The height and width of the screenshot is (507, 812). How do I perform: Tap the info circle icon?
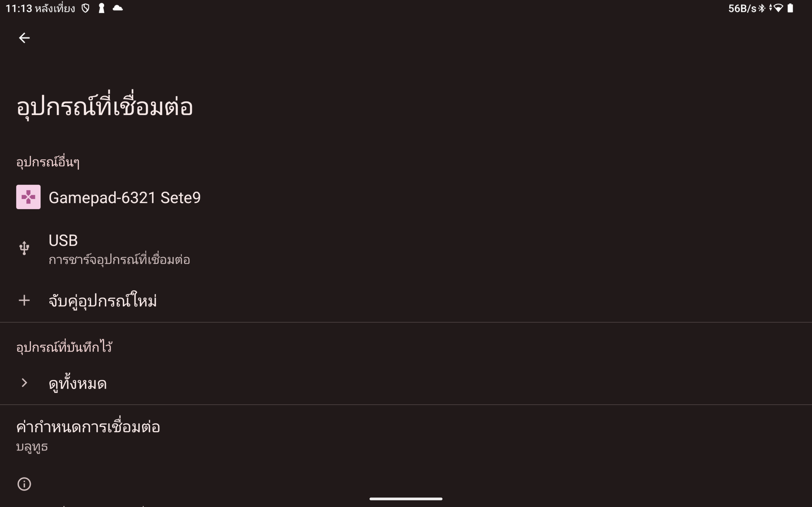[24, 484]
